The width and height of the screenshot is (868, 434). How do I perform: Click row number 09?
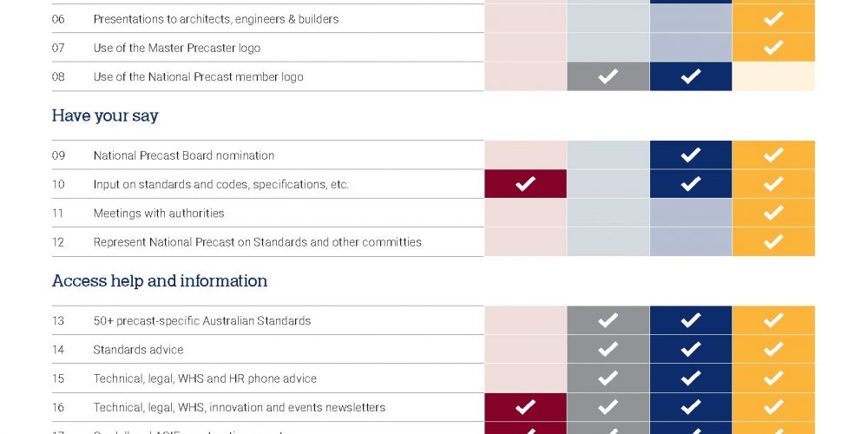pyautogui.click(x=58, y=155)
